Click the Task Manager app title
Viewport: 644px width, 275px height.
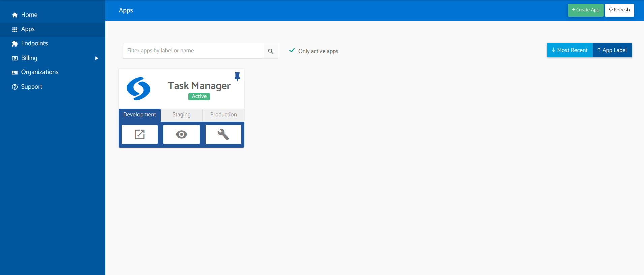(199, 86)
